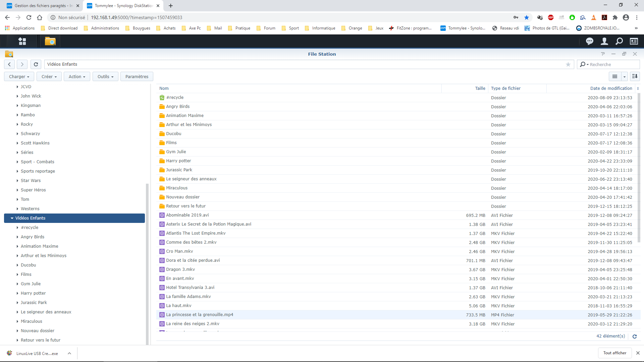
Task: Expand the Star Wars folder in tree
Action: point(17,181)
